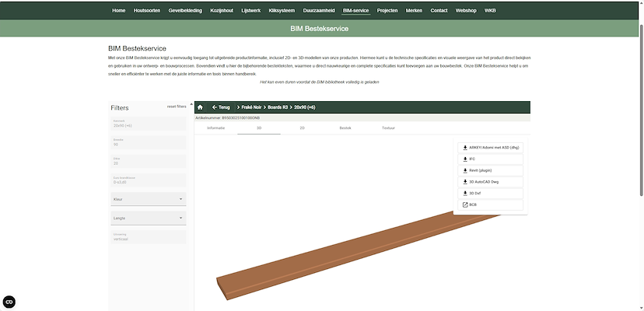Expand the Lengte dropdown filter
Viewport: 644px width, 311px height.
[x=149, y=218]
